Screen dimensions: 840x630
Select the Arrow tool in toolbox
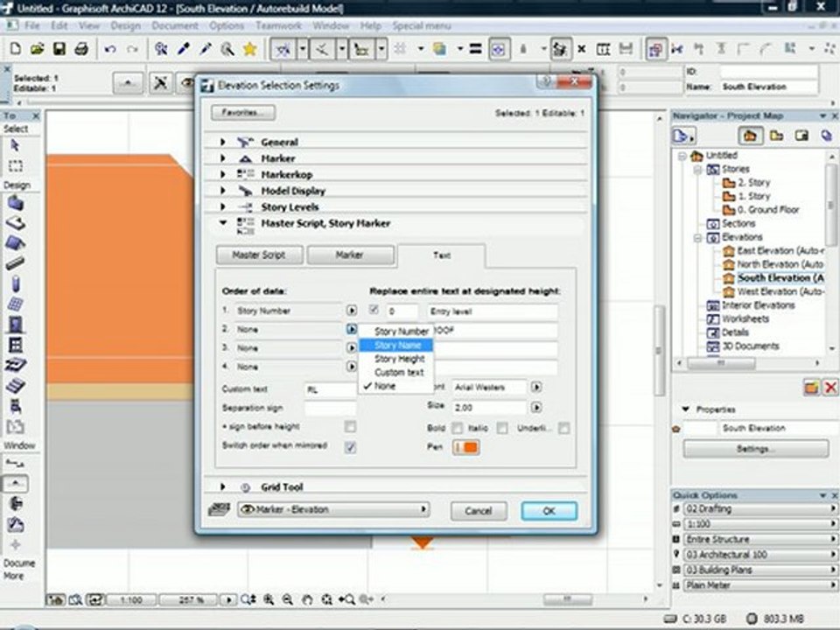click(15, 146)
